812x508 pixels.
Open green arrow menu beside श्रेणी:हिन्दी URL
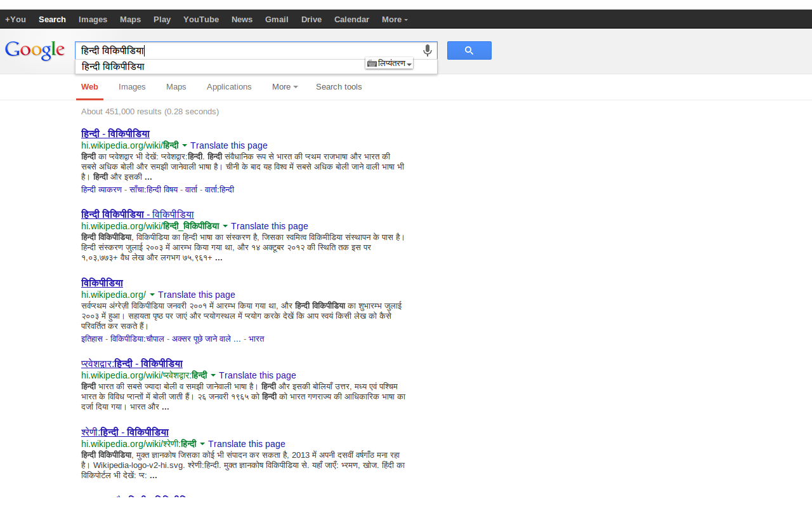pos(202,444)
